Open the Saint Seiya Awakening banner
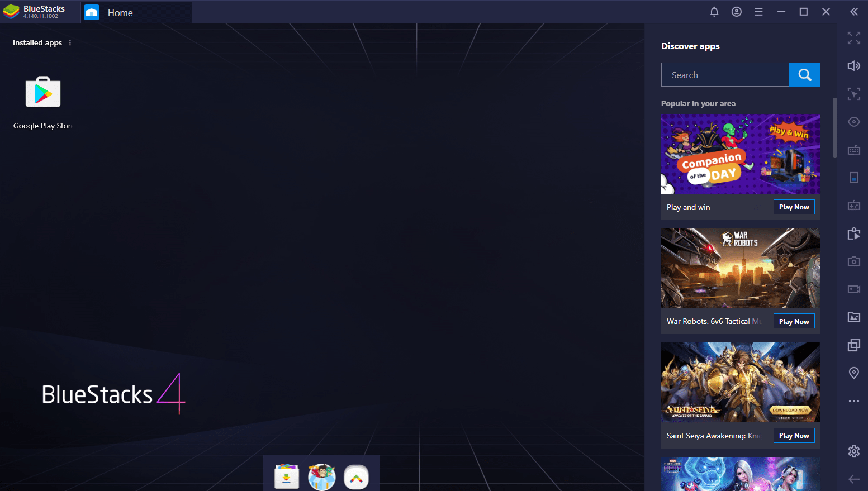This screenshot has height=491, width=868. [741, 382]
